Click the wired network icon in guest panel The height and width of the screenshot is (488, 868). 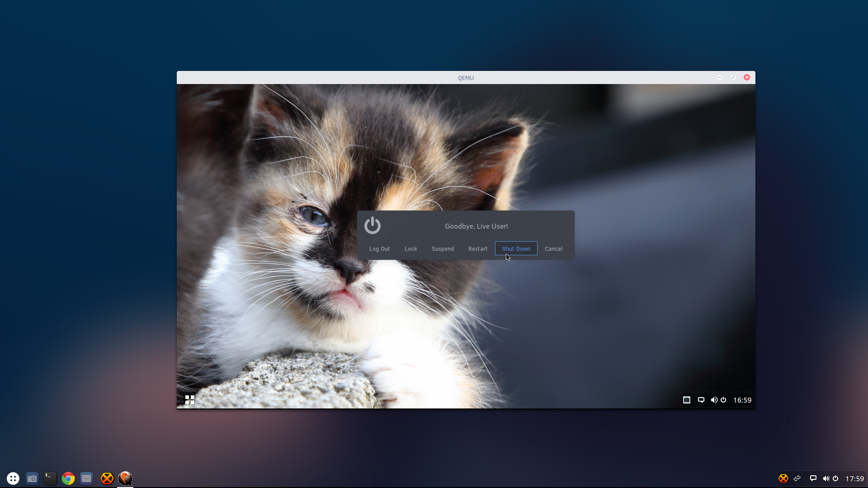pyautogui.click(x=686, y=400)
